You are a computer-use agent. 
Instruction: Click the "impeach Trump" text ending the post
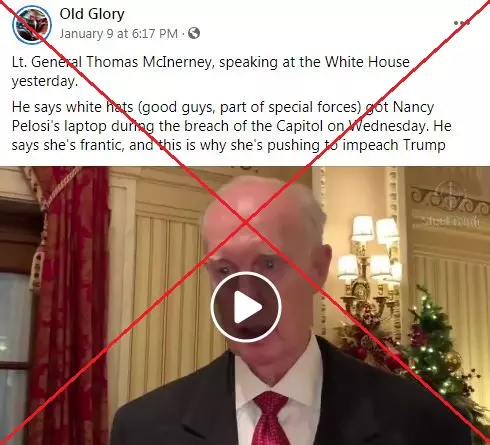pyautogui.click(x=394, y=145)
